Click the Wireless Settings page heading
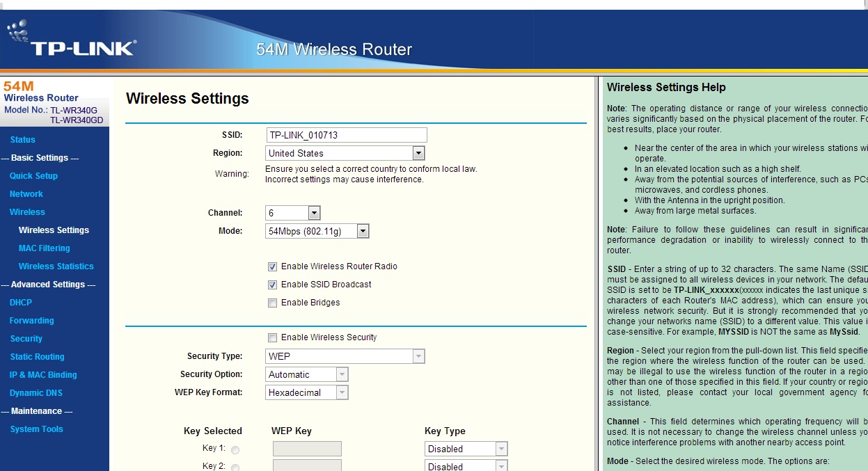 tap(187, 99)
